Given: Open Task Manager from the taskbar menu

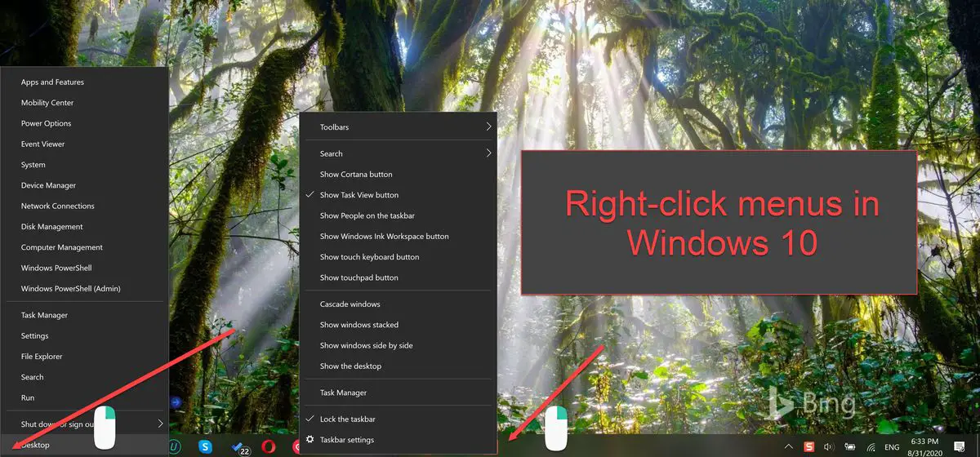Looking at the screenshot, I should pos(398,393).
